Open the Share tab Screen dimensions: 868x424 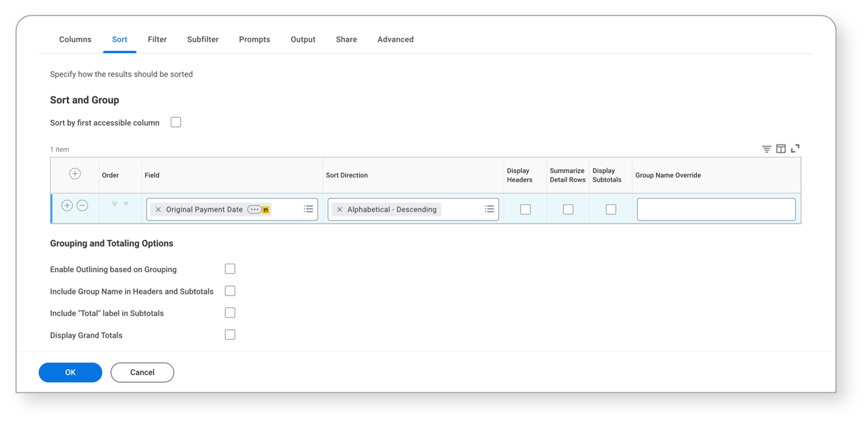346,39
